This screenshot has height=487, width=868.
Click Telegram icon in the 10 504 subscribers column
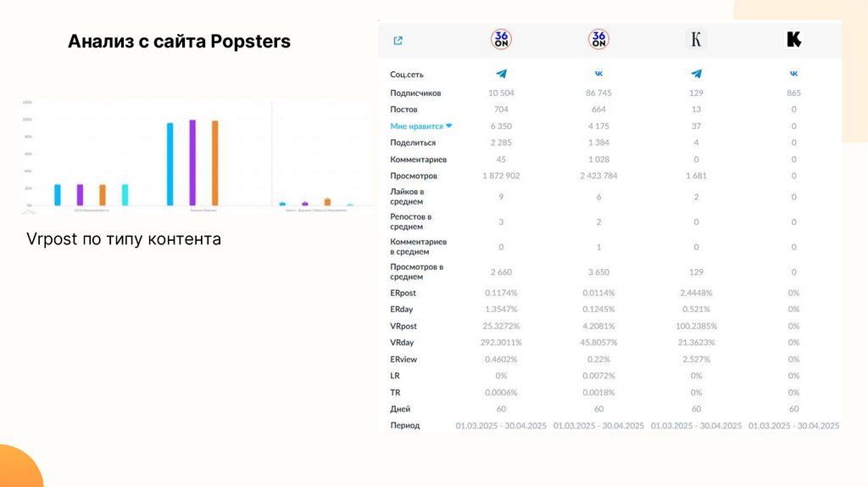point(501,74)
